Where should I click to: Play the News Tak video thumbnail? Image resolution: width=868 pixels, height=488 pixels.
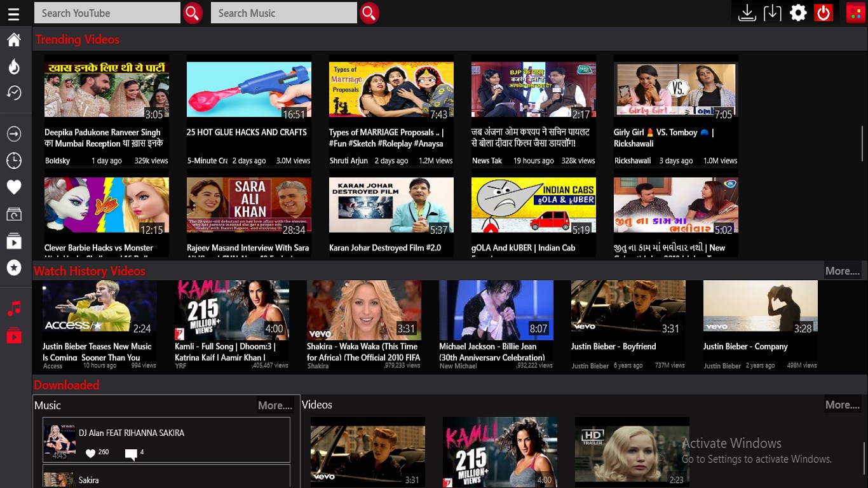(x=534, y=90)
